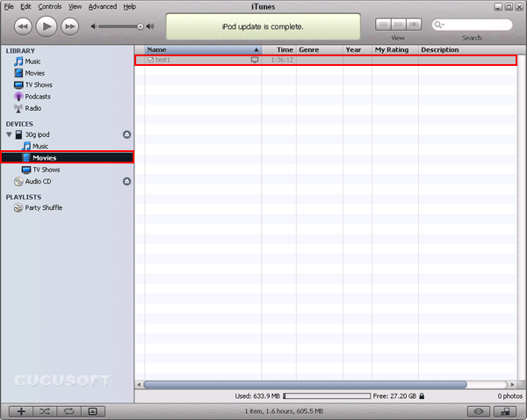Open the search field magnifier dropdown
This screenshot has width=527, height=420.
tap(437, 25)
